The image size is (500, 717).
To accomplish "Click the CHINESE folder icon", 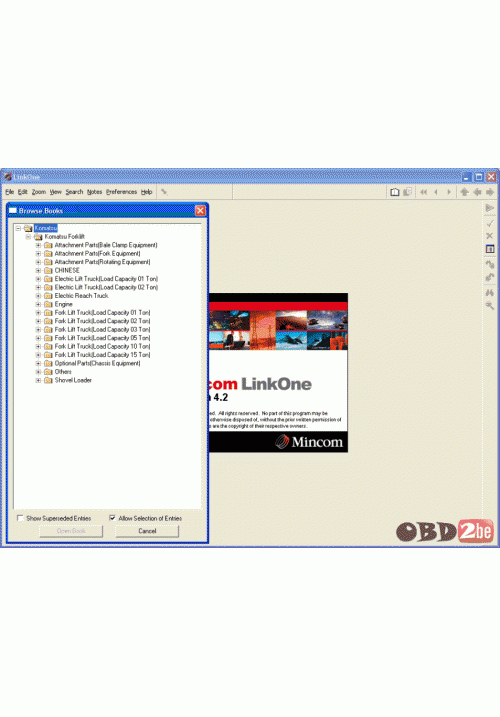I will (x=48, y=271).
